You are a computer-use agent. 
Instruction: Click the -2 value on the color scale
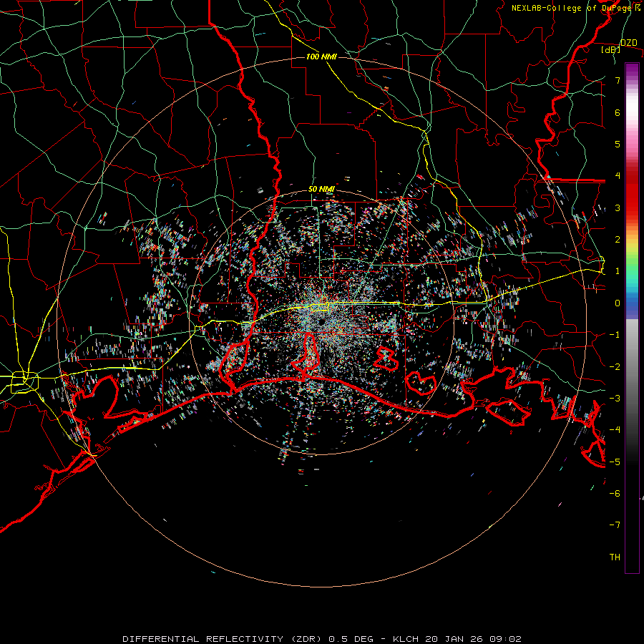pos(615,366)
